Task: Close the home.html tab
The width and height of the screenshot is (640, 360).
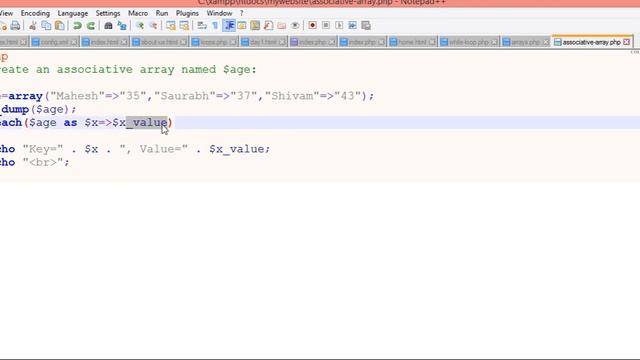Action: coord(432,42)
